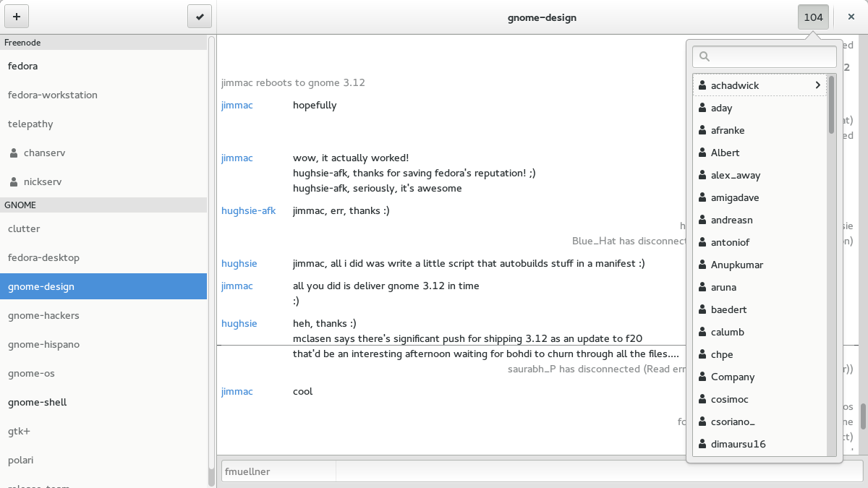Open the gtk+ room

pos(103,431)
